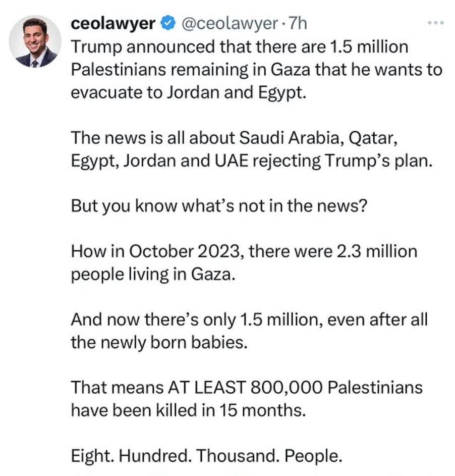Viewport: 455px width, 476px height.
Task: Click the line starting "And now there's only"
Action: point(249,320)
